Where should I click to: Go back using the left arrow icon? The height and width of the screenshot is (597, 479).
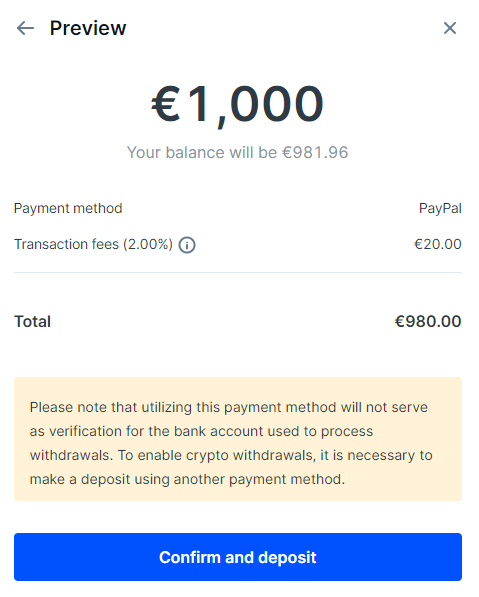coord(25,28)
